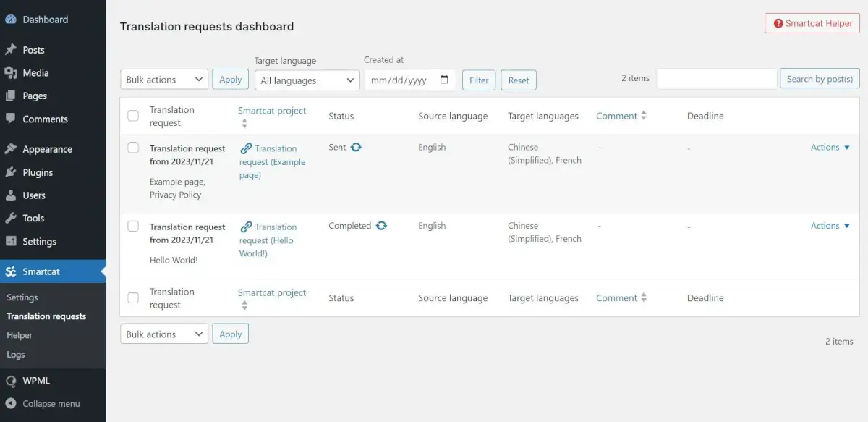Viewport: 868px width, 422px height.
Task: Tick the select-all checkbox in table header
Action: click(x=133, y=116)
